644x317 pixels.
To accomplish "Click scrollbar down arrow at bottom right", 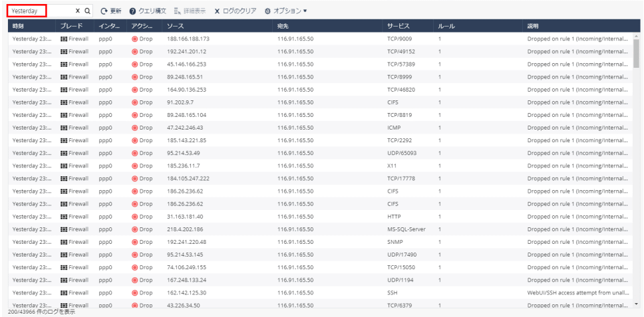I will 637,304.
